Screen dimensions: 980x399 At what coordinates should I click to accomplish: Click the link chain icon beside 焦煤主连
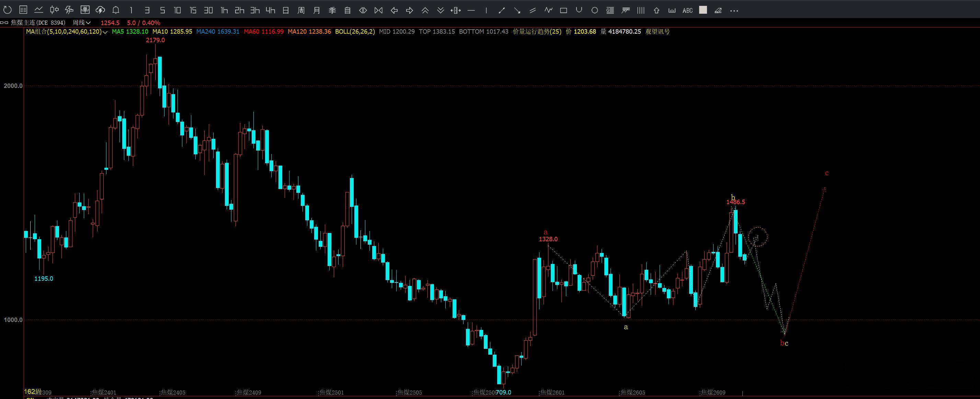pyautogui.click(x=4, y=23)
